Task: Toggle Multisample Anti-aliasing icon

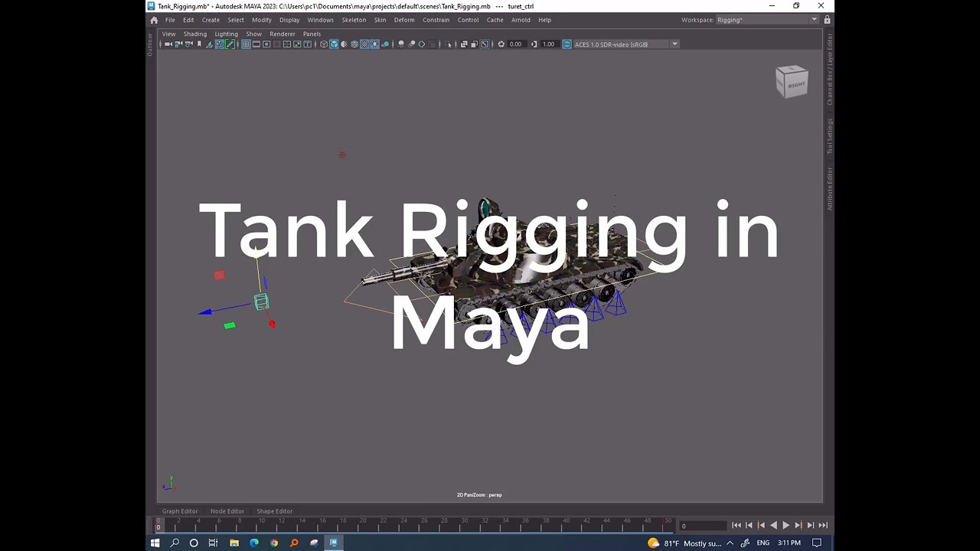Action: point(421,44)
